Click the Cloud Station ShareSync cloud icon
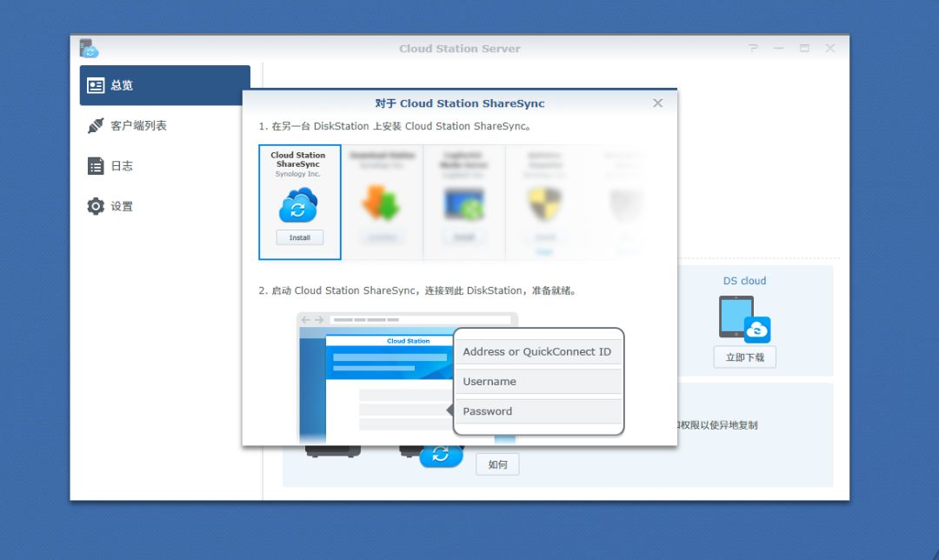Image resolution: width=939 pixels, height=560 pixels. pyautogui.click(x=298, y=205)
